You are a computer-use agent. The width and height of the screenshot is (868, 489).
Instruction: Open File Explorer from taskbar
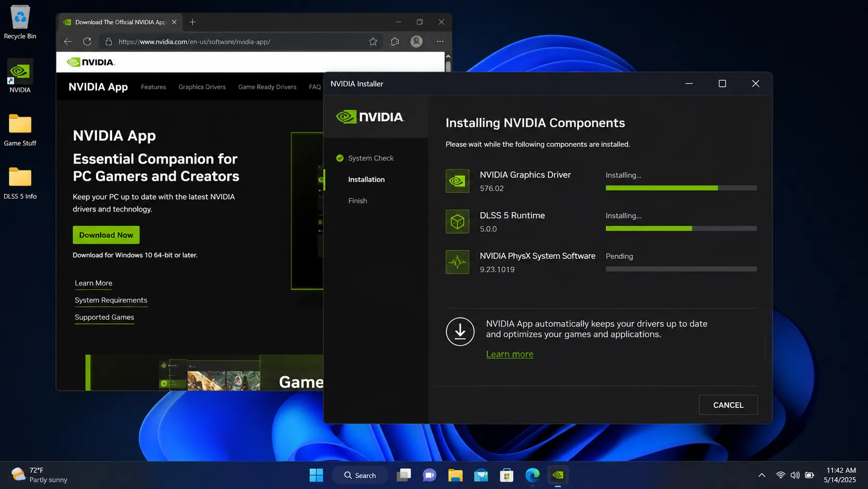point(455,475)
